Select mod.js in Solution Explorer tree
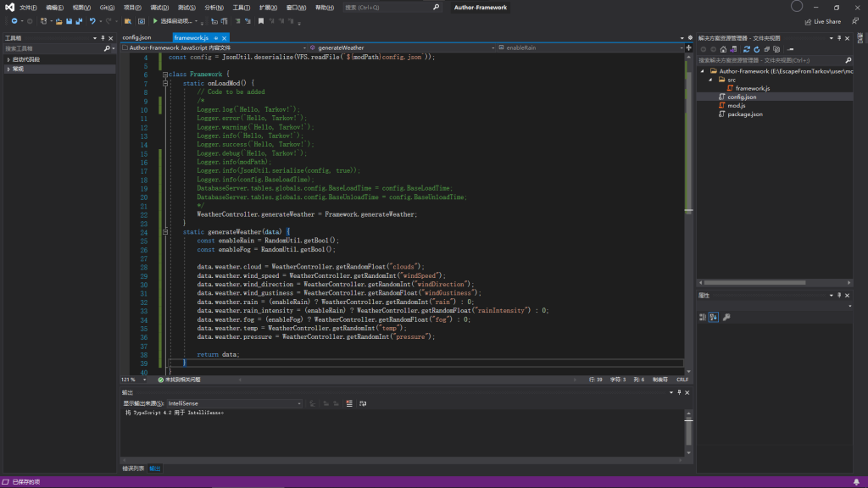Viewport: 868px width, 488px height. [737, 105]
